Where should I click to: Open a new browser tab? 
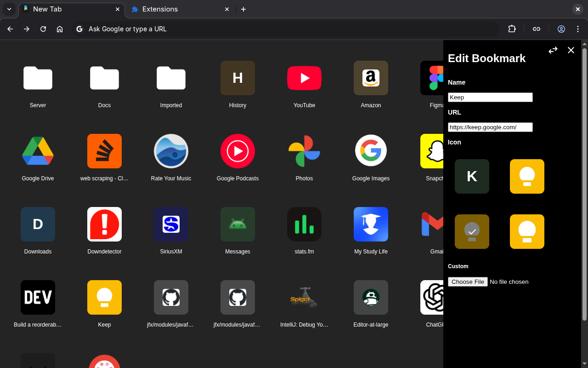[243, 9]
